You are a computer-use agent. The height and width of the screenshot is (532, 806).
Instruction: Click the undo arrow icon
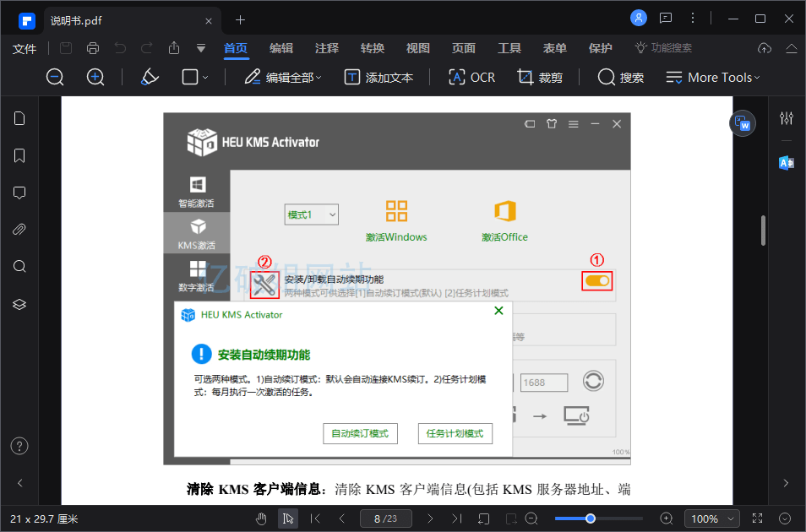tap(120, 48)
